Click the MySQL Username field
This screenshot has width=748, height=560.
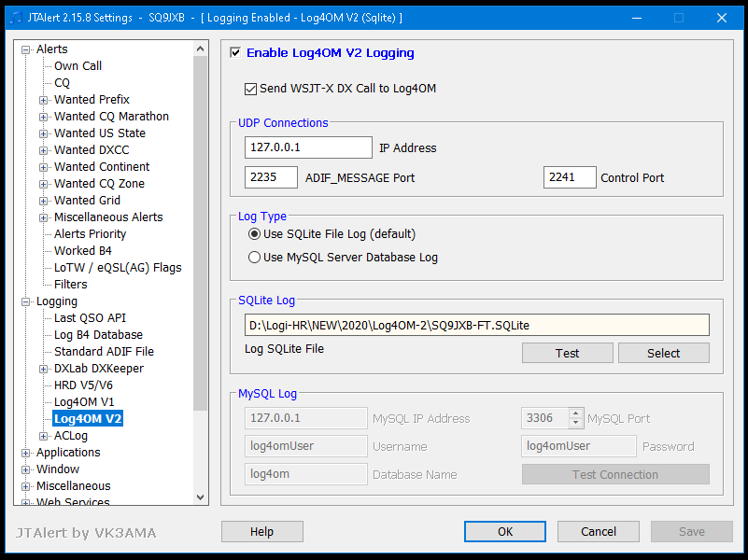tap(305, 446)
